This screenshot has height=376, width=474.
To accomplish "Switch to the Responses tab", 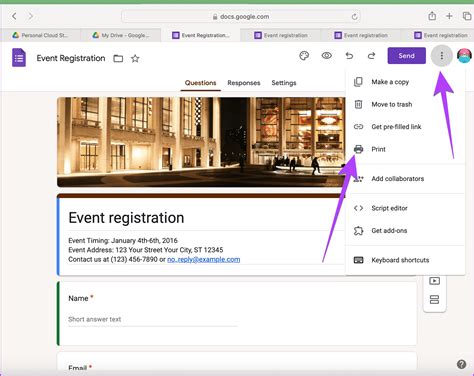I will coord(244,83).
